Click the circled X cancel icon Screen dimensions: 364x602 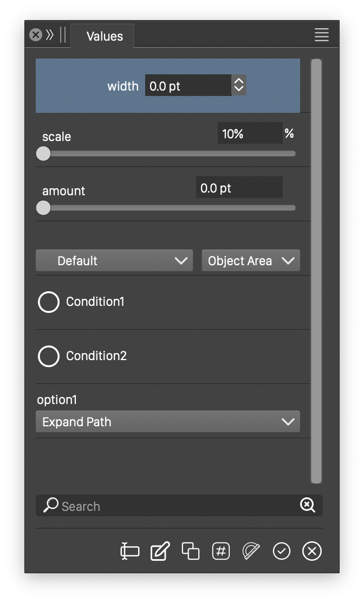coord(312,551)
